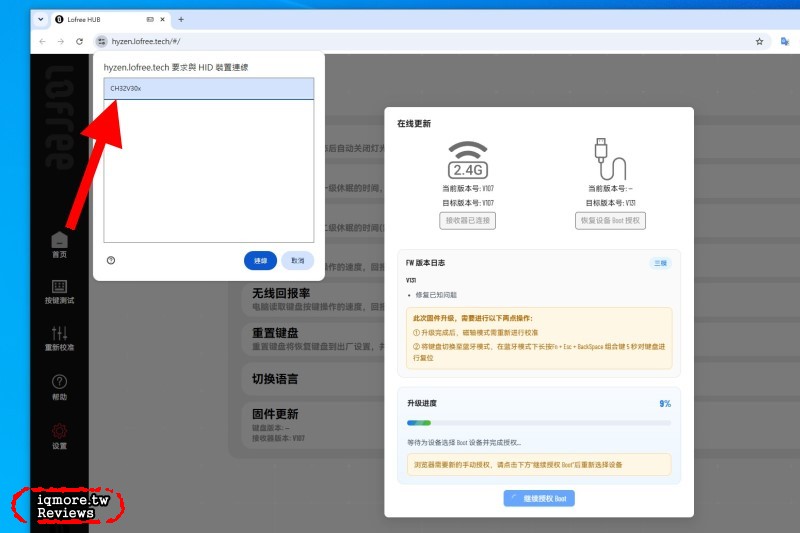800x533 pixels.
Task: Click USB 目标版本号 V131 text
Action: (x=610, y=203)
